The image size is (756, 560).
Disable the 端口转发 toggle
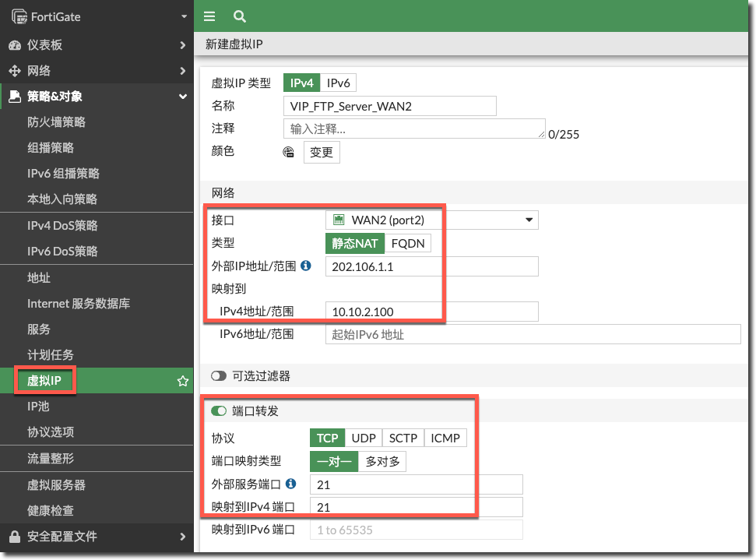tap(219, 410)
